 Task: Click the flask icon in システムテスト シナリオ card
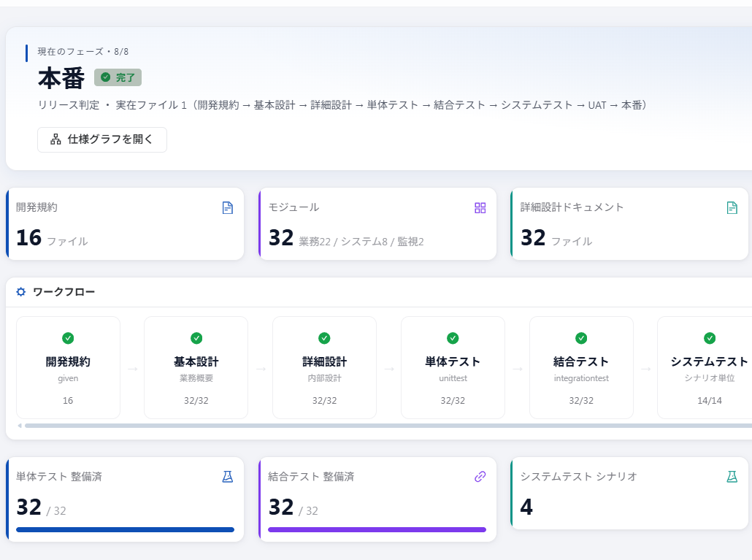[x=732, y=477]
